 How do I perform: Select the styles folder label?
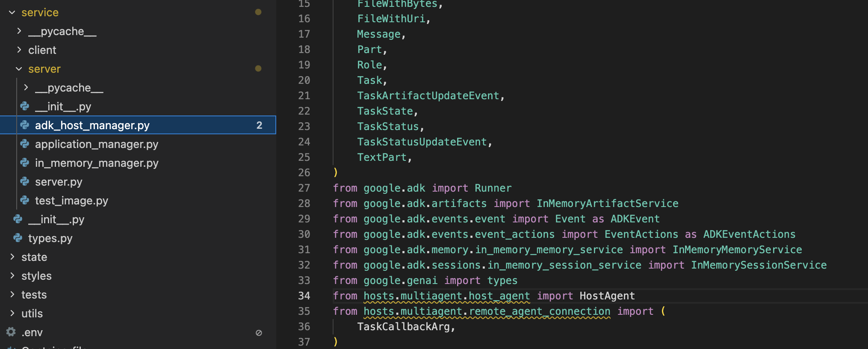click(36, 276)
